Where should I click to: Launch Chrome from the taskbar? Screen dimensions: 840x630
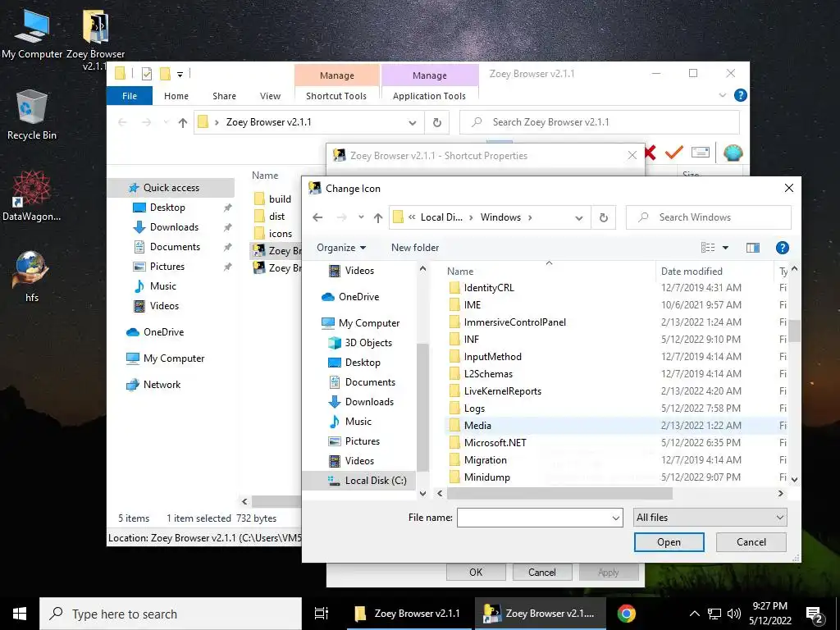(626, 614)
